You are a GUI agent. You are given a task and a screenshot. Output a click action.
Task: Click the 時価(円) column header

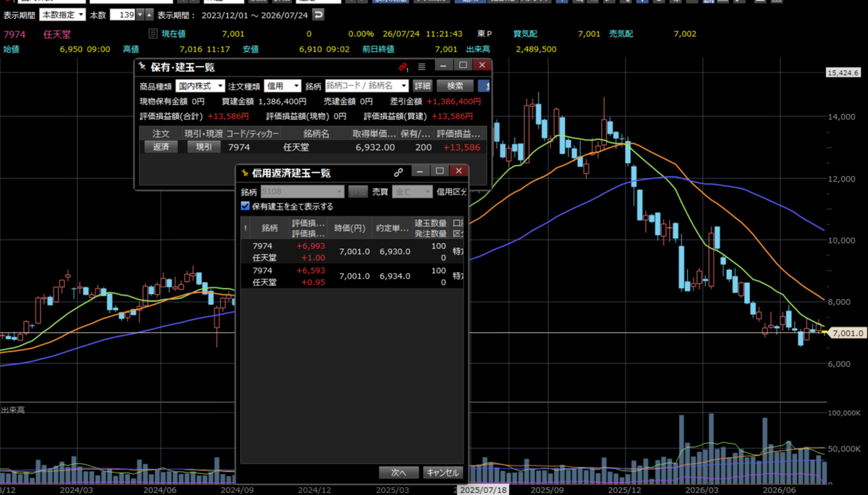(350, 227)
